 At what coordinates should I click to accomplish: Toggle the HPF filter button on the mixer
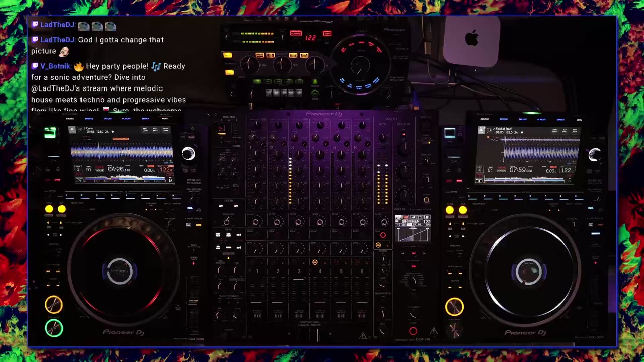point(235,206)
